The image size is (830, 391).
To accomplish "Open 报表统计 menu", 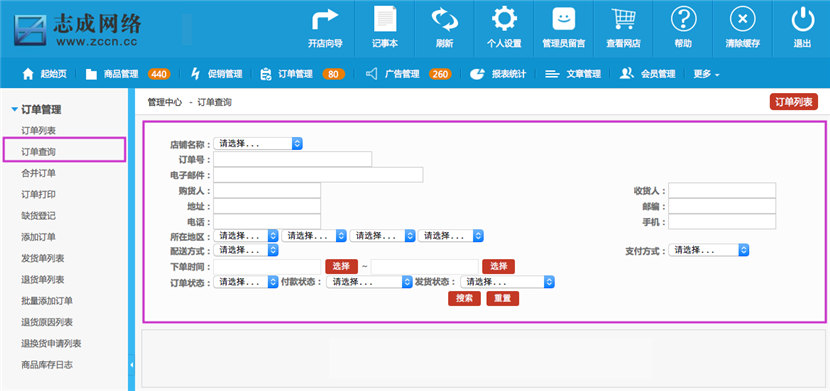I will tap(498, 74).
